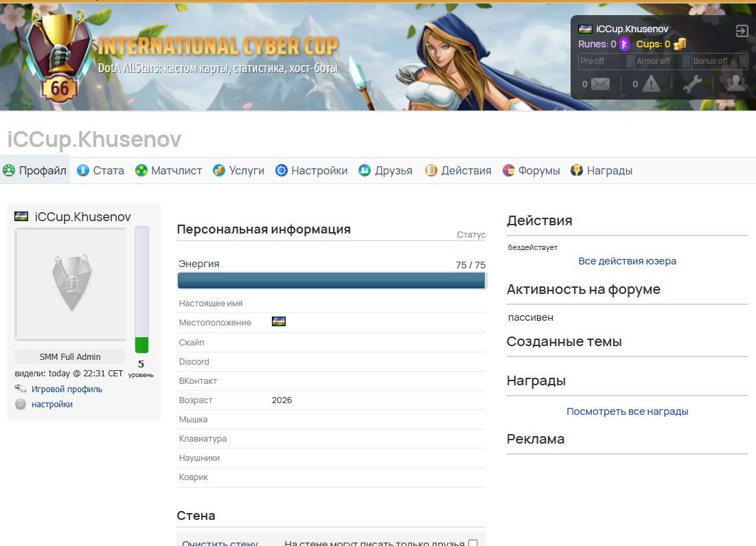This screenshot has height=546, width=756.
Task: Click the Скайп row label
Action: (192, 343)
